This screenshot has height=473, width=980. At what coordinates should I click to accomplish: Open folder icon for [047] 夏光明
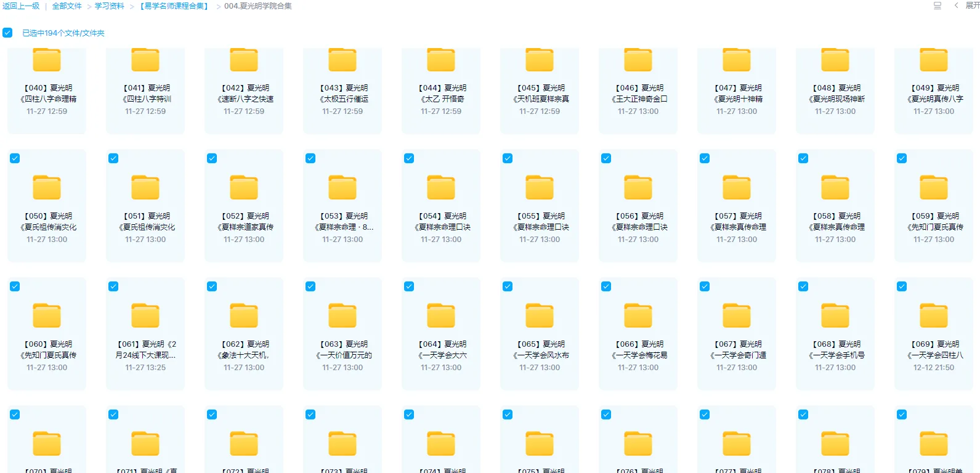pos(737,60)
